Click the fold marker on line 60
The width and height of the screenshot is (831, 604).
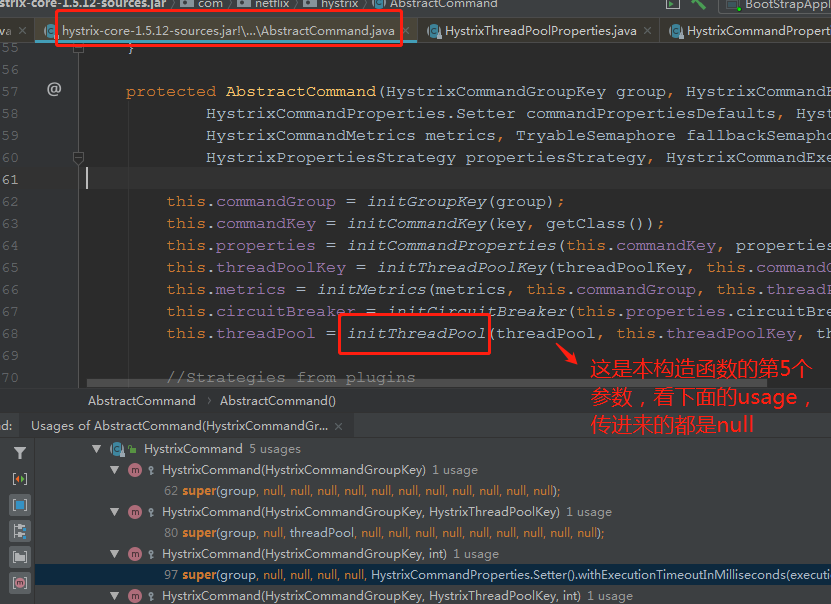point(78,157)
